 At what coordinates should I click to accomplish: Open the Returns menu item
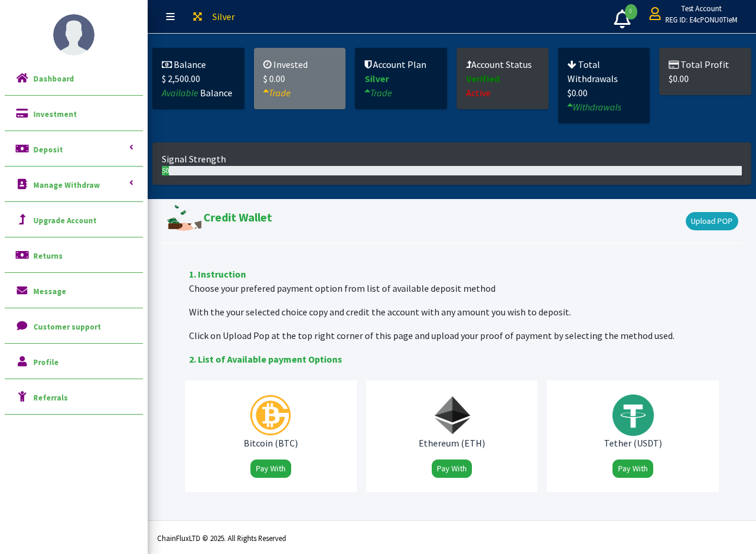74,256
